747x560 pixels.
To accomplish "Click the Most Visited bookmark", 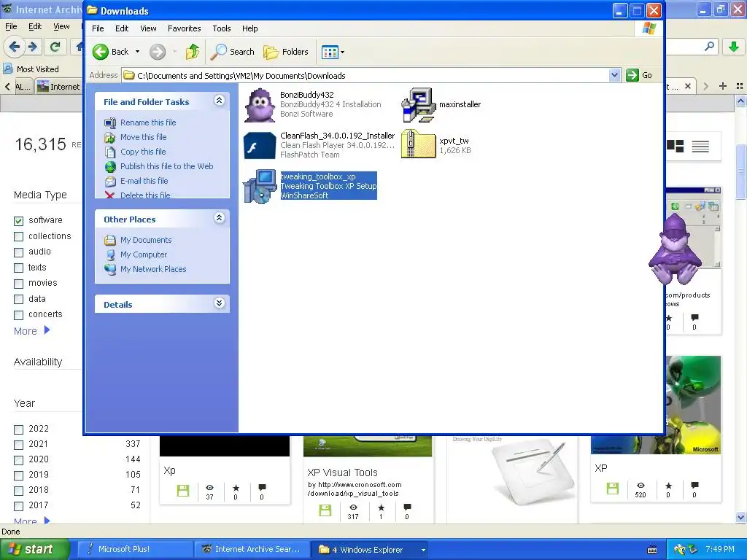I will tap(31, 69).
